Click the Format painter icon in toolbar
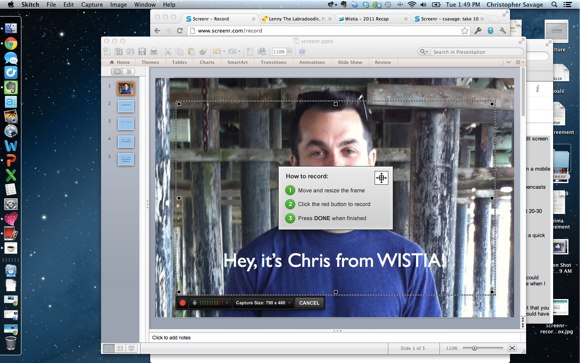Image resolution: width=580 pixels, height=363 pixels. pos(203,51)
